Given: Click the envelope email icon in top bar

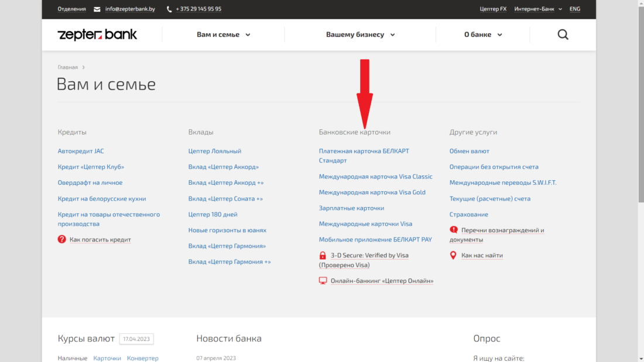Looking at the screenshot, I should pos(97,9).
